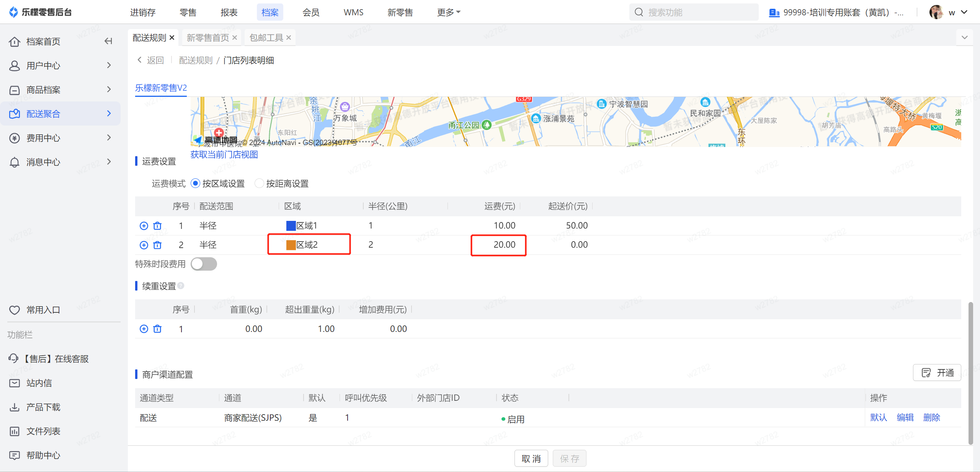
Task: Add a row after 区域1 with the plus icon
Action: coord(144,226)
